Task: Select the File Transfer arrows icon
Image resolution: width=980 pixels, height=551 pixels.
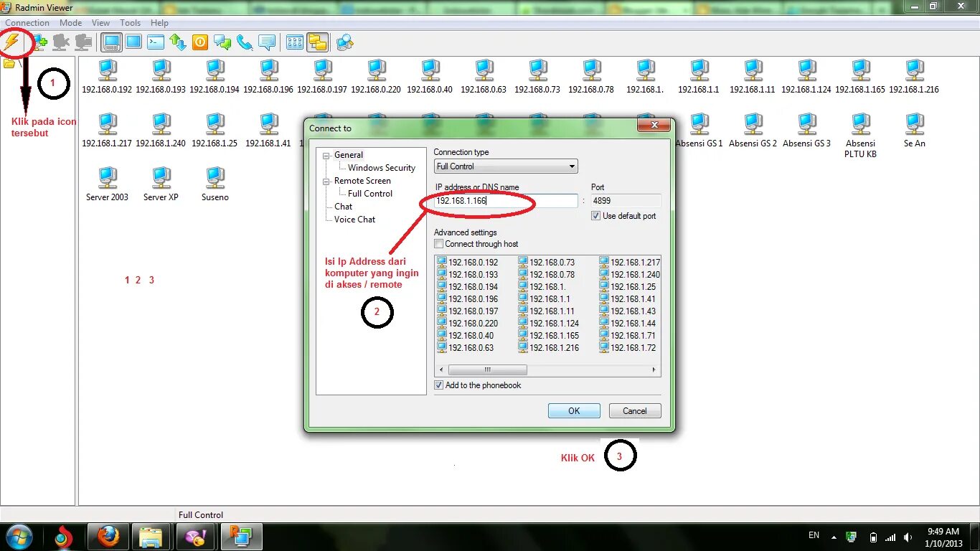Action: click(x=178, y=42)
